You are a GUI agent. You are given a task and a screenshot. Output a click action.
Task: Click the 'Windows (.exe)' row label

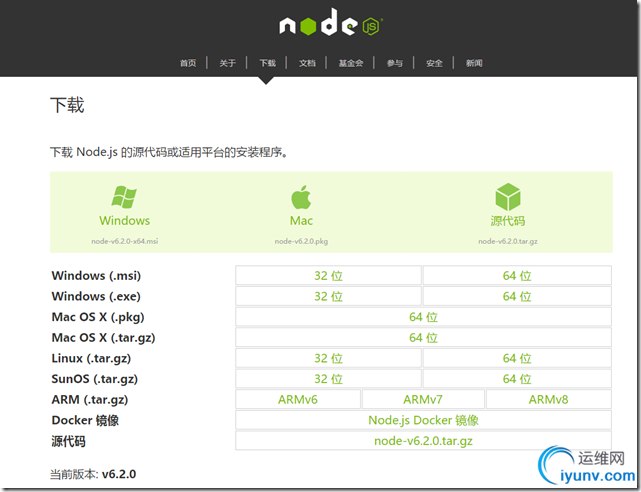pos(96,296)
